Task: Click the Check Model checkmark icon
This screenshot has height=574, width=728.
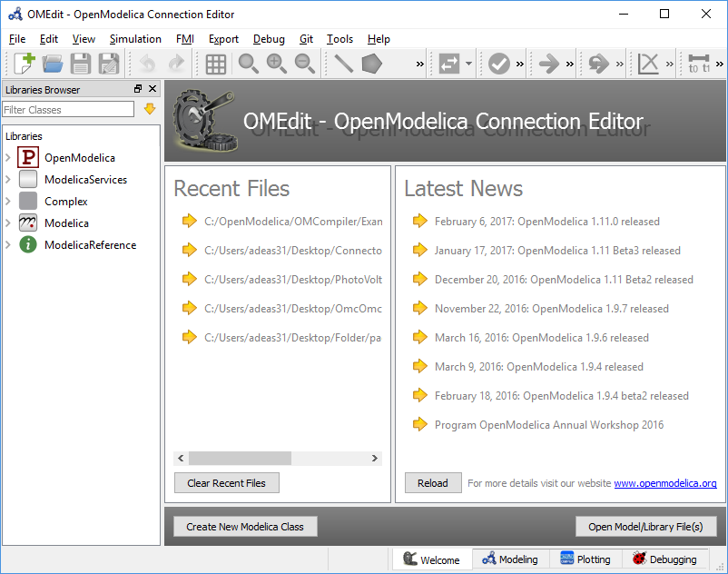Action: (x=498, y=64)
